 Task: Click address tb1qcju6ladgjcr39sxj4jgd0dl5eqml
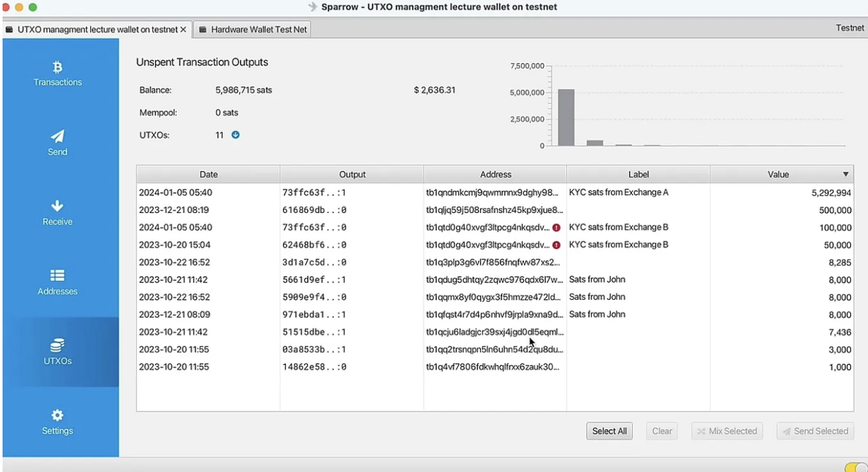(495, 332)
